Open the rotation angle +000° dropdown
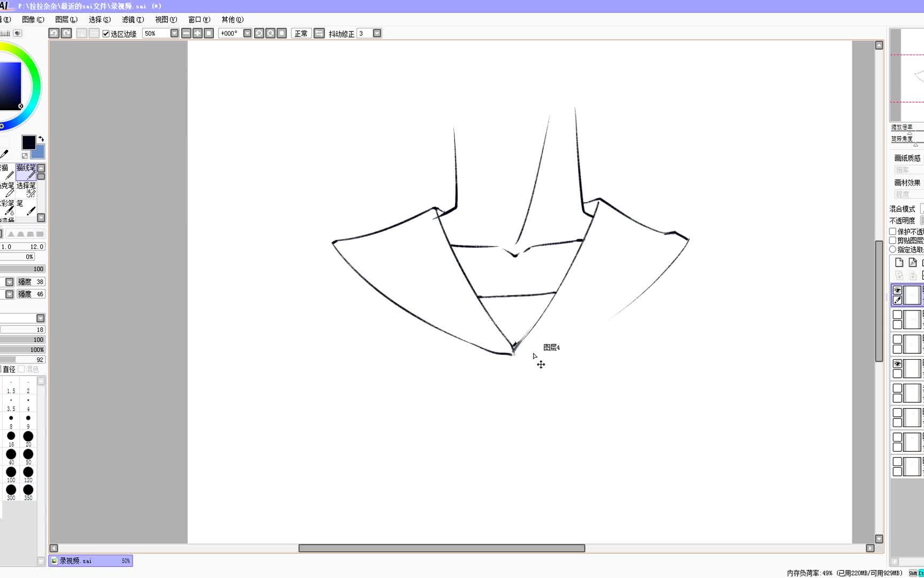Viewport: 924px width, 578px height. tap(247, 33)
